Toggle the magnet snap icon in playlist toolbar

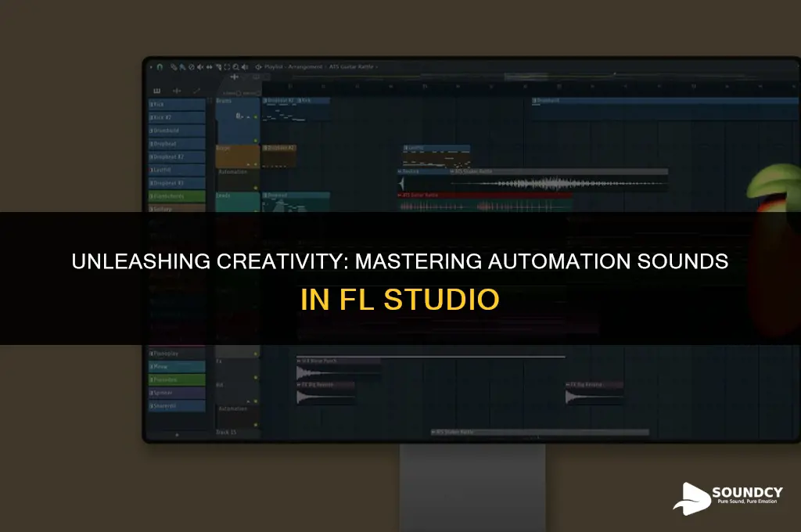(x=160, y=67)
